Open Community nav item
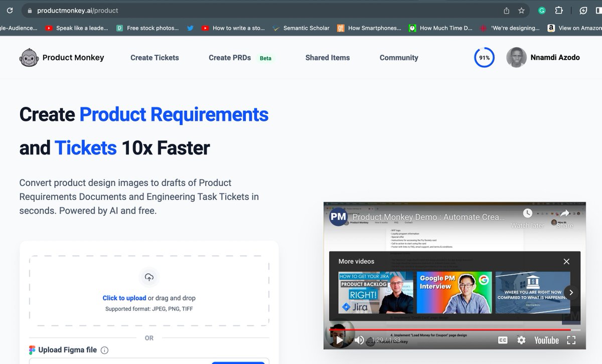The width and height of the screenshot is (602, 364). (399, 58)
